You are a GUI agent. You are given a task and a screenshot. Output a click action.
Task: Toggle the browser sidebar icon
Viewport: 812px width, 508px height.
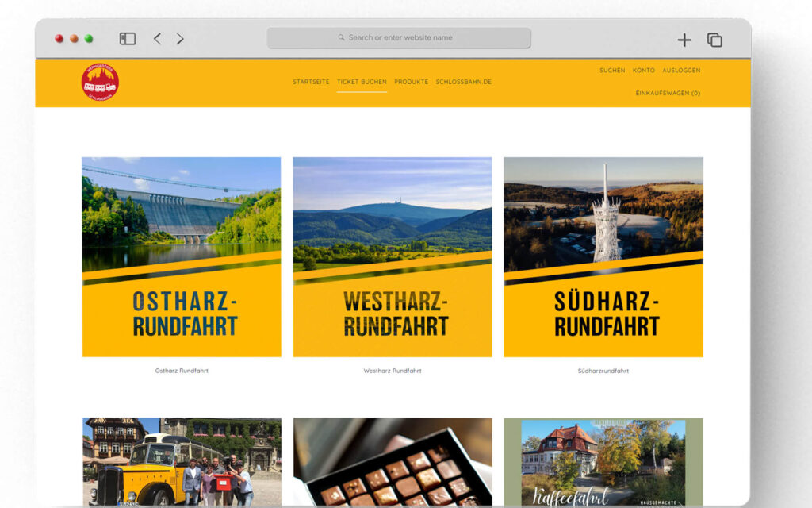[x=128, y=39]
